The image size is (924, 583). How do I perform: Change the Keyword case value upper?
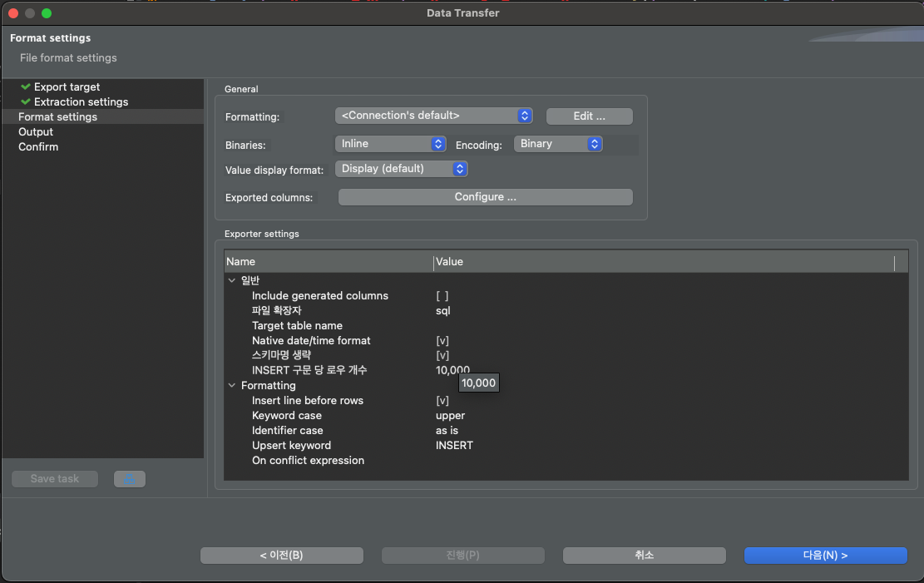point(450,416)
